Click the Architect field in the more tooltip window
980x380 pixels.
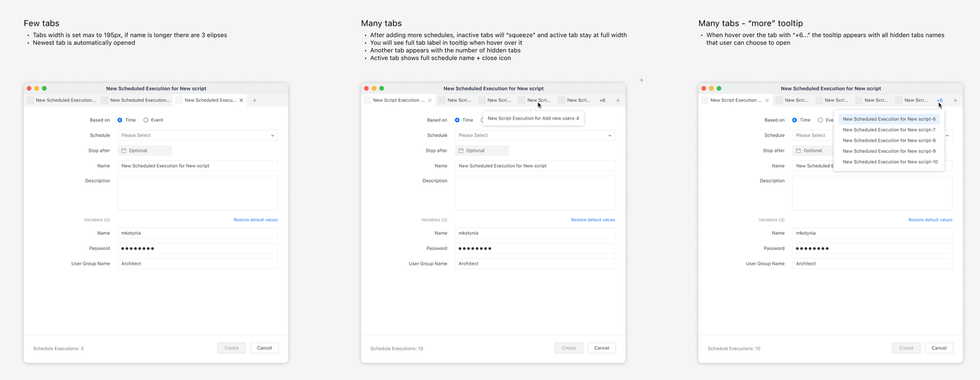coord(872,264)
